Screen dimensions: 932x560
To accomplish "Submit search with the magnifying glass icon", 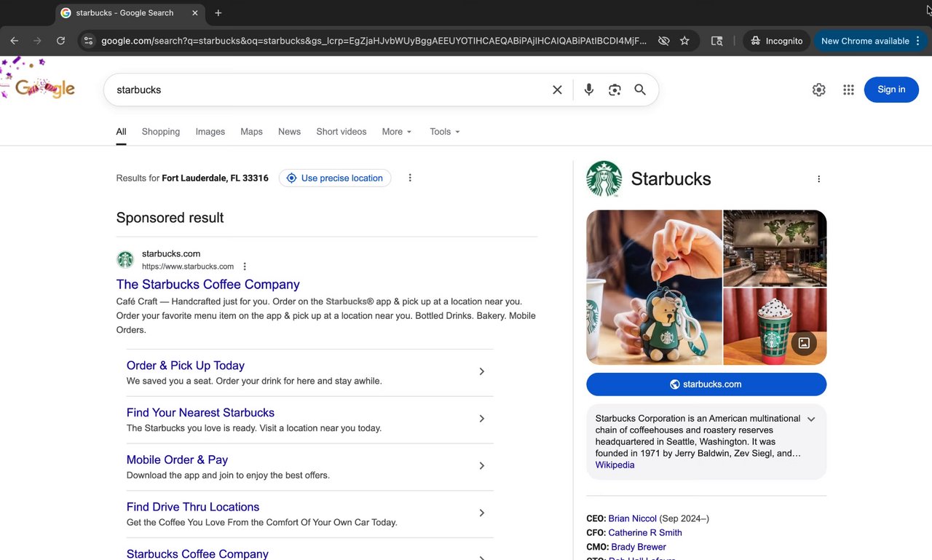I will point(640,90).
